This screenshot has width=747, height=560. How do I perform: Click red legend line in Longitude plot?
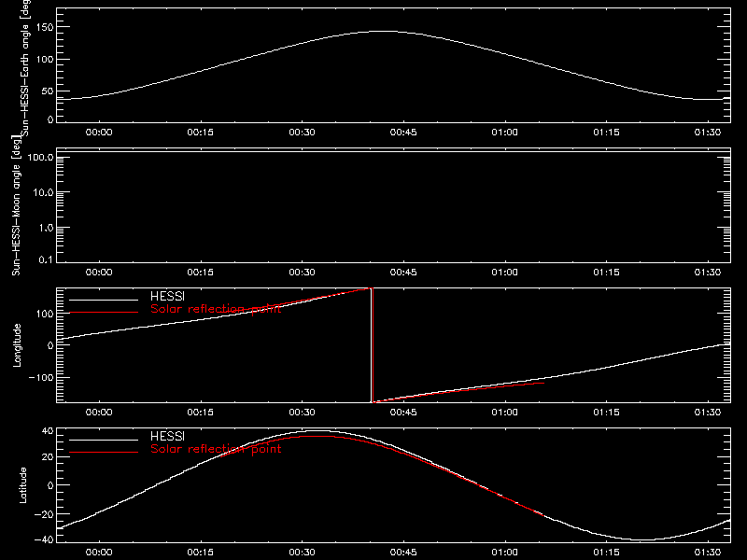(104, 313)
